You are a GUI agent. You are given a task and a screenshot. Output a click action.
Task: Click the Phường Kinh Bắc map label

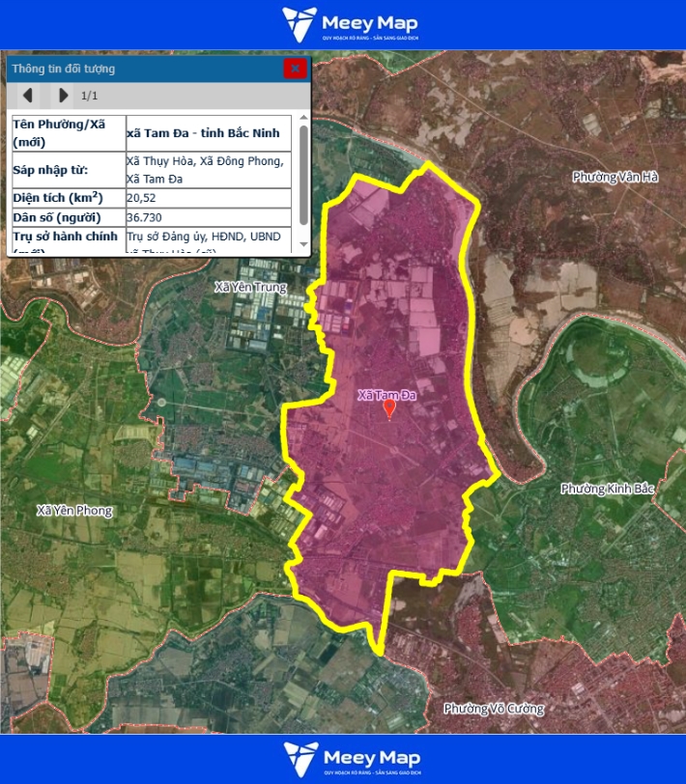pyautogui.click(x=608, y=489)
